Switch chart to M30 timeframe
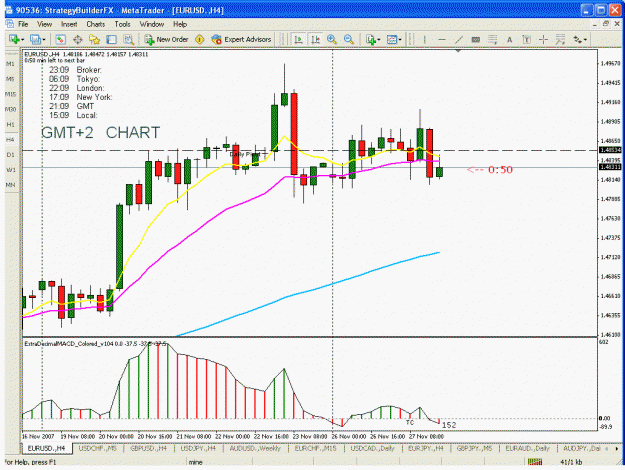Viewport: 625px width, 470px height. 10,109
